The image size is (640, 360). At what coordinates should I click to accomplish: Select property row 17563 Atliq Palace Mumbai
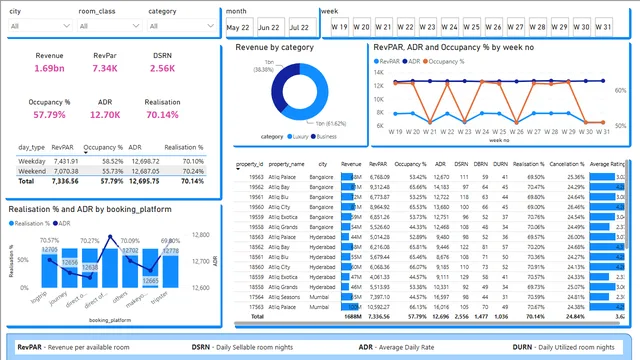(429, 307)
